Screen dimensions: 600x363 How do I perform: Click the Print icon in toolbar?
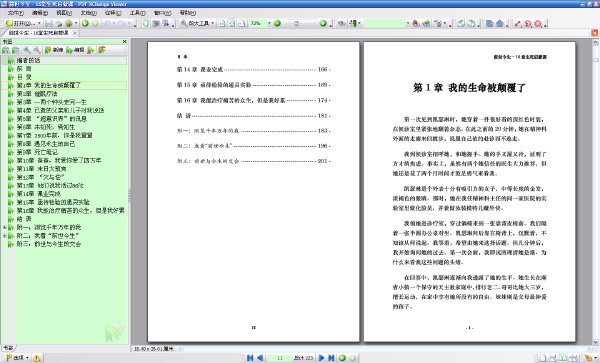[x=59, y=23]
